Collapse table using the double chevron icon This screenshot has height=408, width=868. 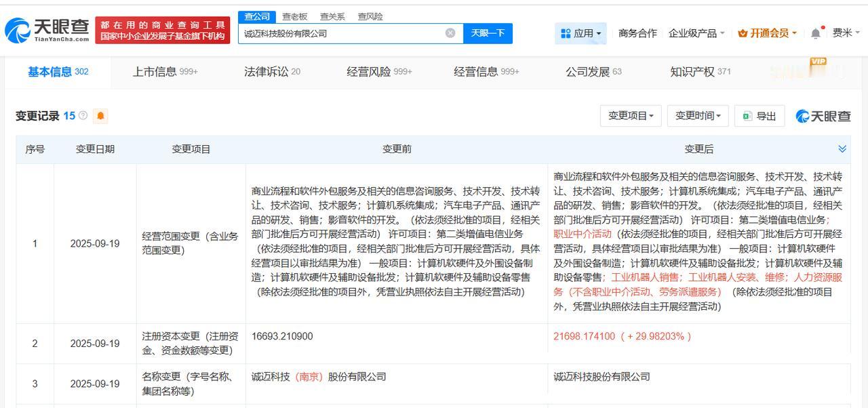[842, 149]
